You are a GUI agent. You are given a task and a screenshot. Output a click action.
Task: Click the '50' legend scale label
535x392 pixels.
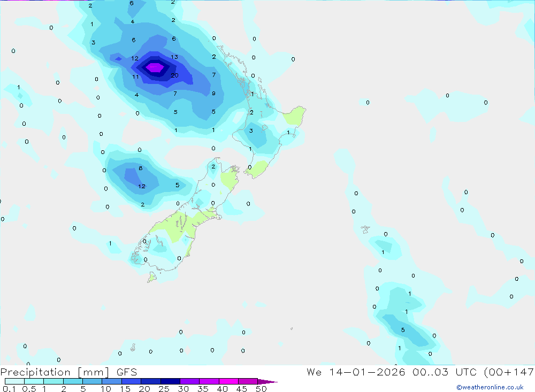pyautogui.click(x=261, y=389)
